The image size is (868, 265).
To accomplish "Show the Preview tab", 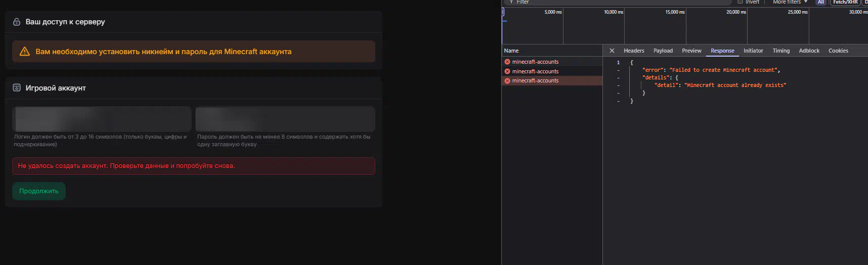I will 691,51.
